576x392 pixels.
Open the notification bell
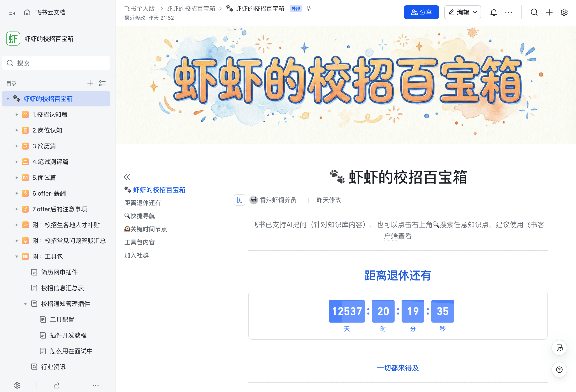click(x=494, y=12)
